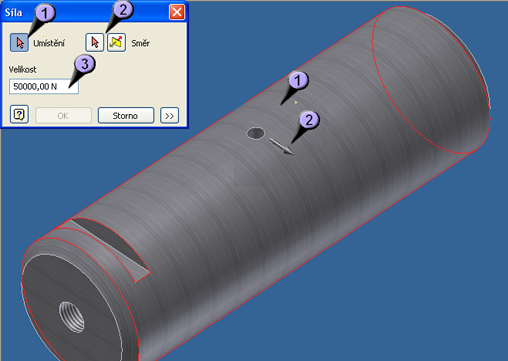Select the far end circular face of the cylinder
This screenshot has width=508, height=361.
[x=430, y=82]
